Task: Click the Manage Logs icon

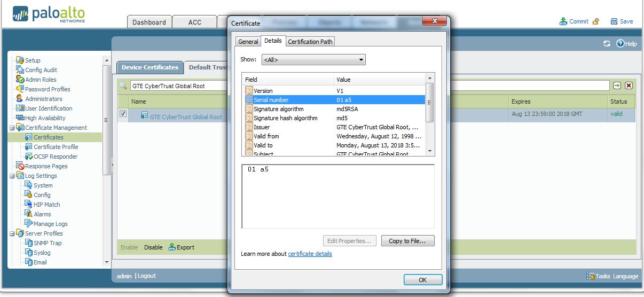Action: [x=29, y=224]
